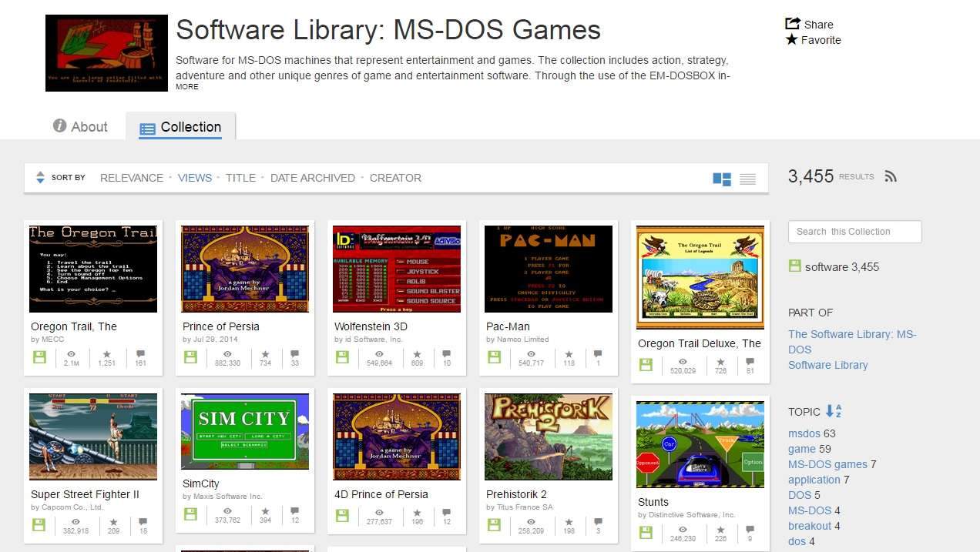The width and height of the screenshot is (980, 552).
Task: Click the software floppy icon in sidebar
Action: [x=795, y=266]
